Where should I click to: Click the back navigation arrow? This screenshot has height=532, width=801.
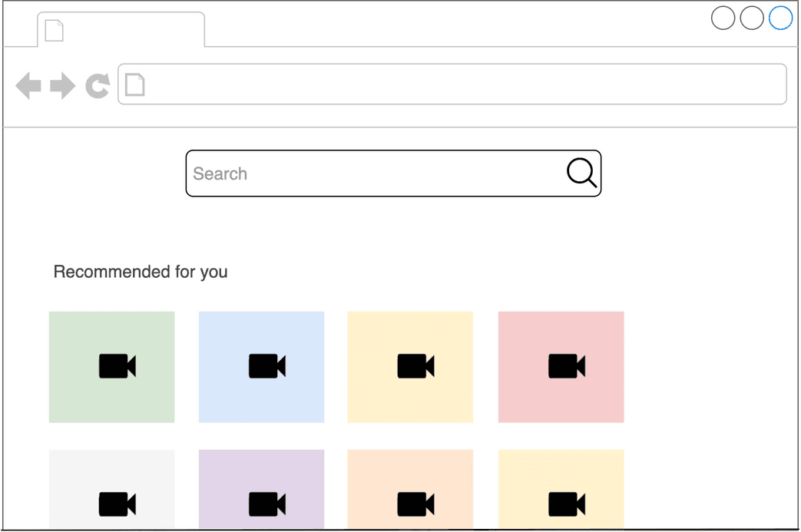[28, 84]
